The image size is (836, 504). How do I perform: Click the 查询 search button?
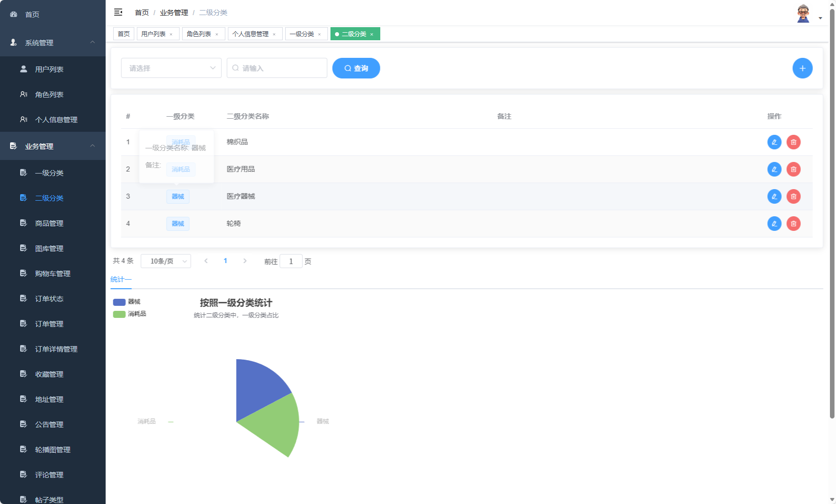click(356, 68)
